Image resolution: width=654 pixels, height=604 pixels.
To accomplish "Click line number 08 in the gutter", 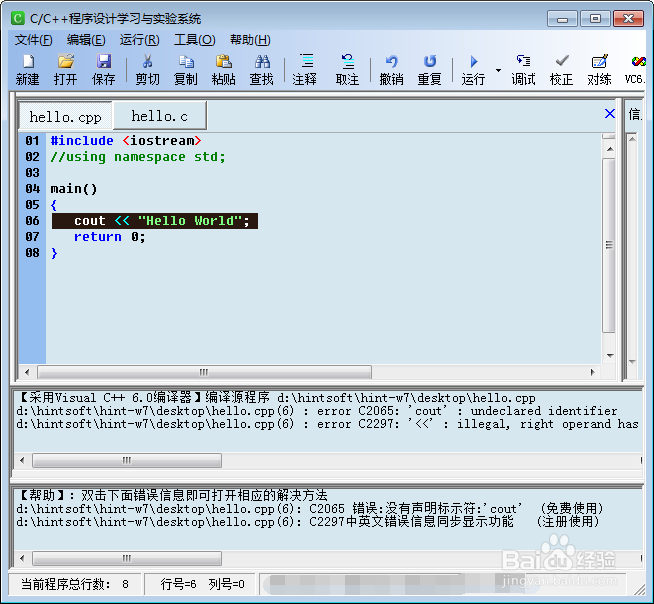I will coord(33,253).
